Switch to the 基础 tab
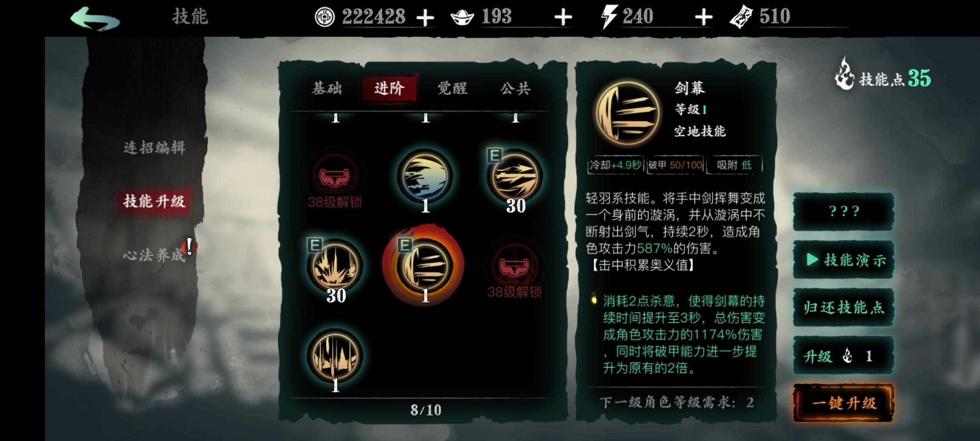 click(x=327, y=88)
